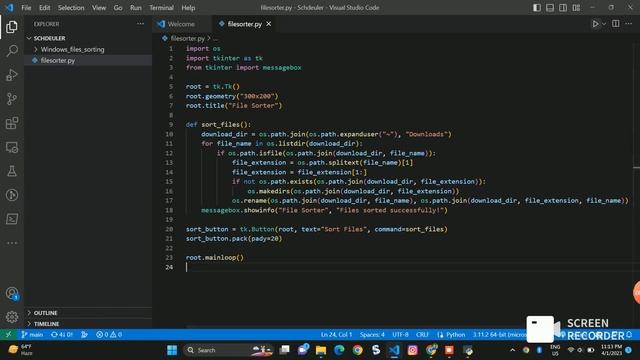Open the Selection menu
640x360 pixels.
(x=71, y=8)
